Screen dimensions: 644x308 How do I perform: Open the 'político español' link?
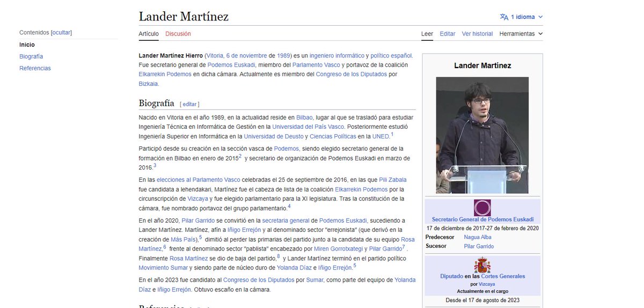tap(391, 55)
